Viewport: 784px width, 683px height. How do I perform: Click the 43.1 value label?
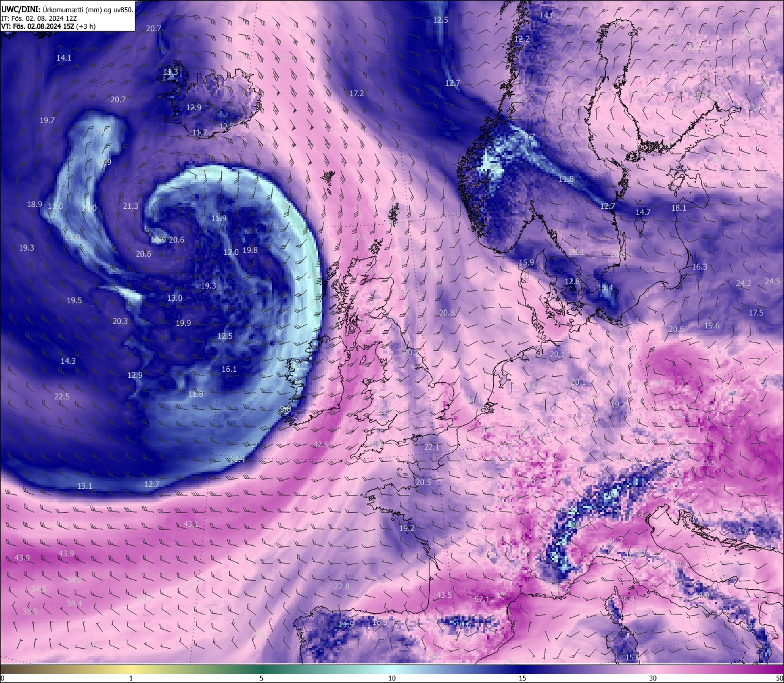pos(191,524)
